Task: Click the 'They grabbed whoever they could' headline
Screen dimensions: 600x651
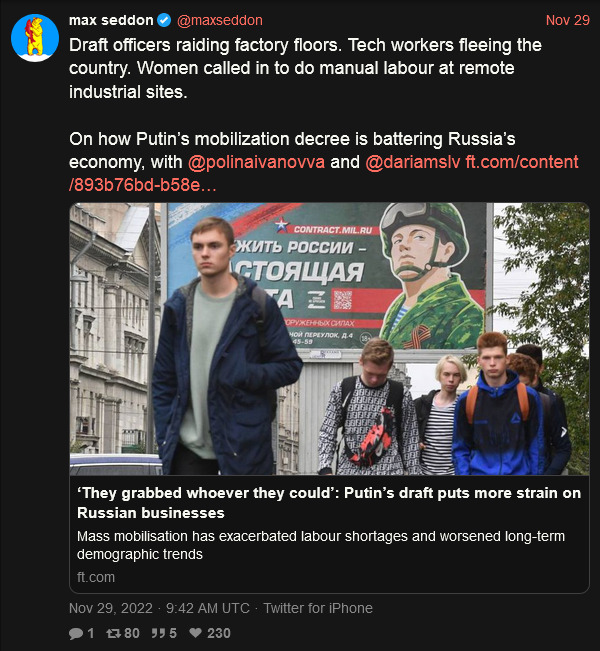Action: click(329, 502)
